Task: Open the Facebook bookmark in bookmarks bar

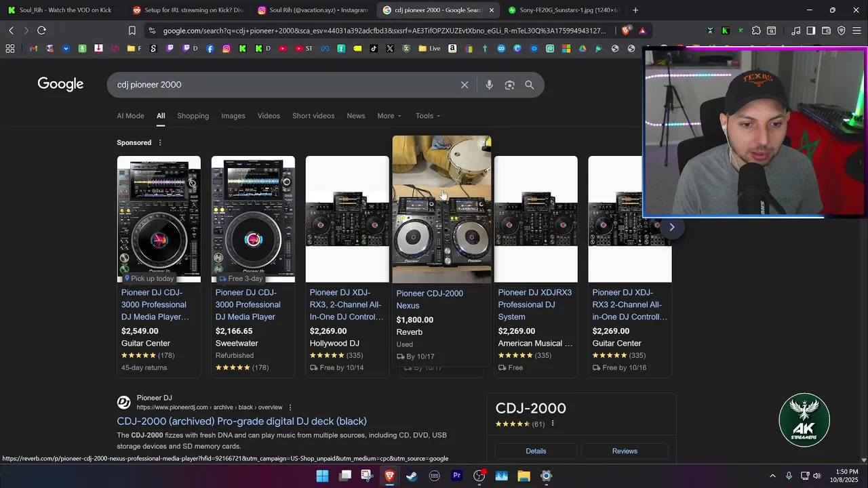Action: 210,48
